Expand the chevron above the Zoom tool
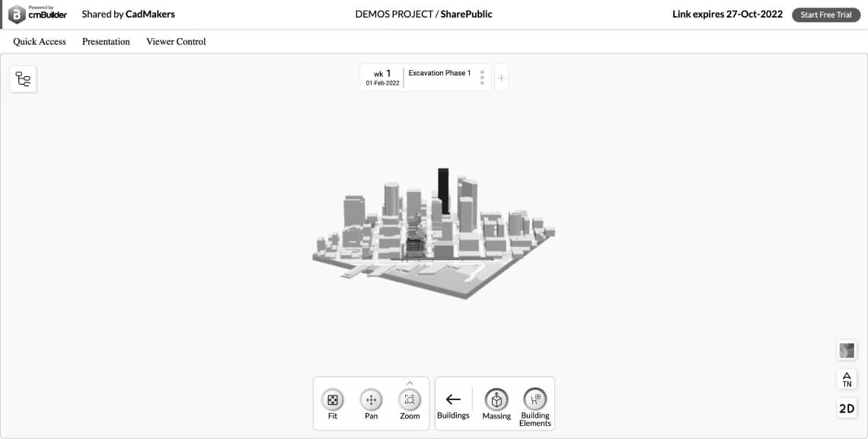The height and width of the screenshot is (439, 868). (410, 383)
